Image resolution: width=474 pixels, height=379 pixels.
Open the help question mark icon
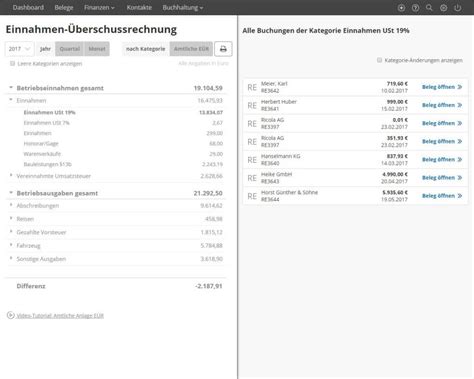click(x=415, y=8)
